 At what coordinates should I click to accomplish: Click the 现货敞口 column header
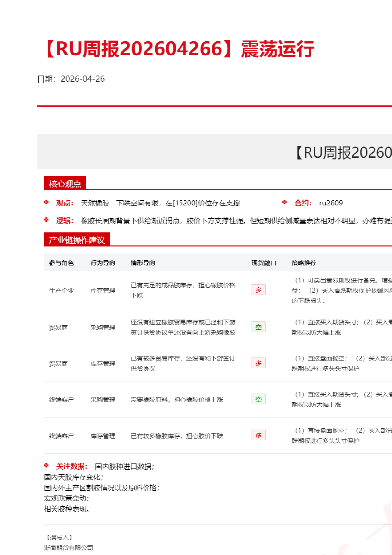pos(264,263)
